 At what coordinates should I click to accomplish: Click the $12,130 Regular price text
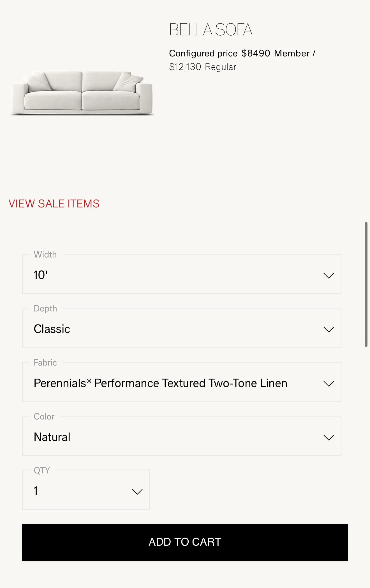(x=203, y=67)
